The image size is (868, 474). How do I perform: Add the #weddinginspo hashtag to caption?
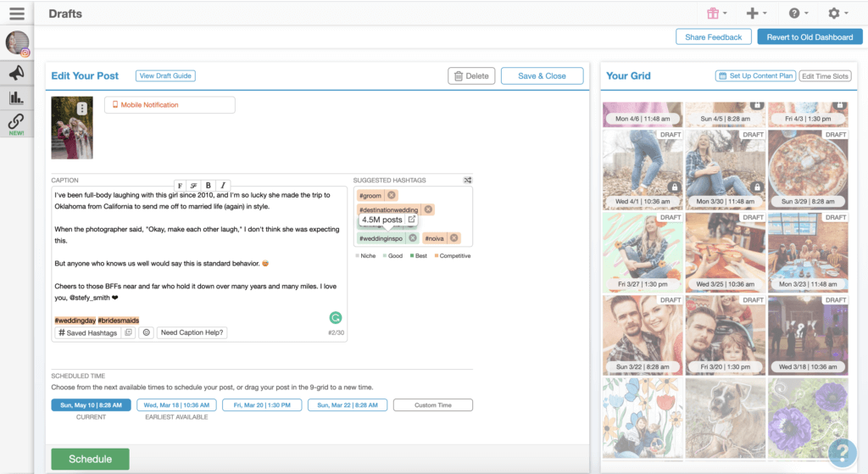381,238
